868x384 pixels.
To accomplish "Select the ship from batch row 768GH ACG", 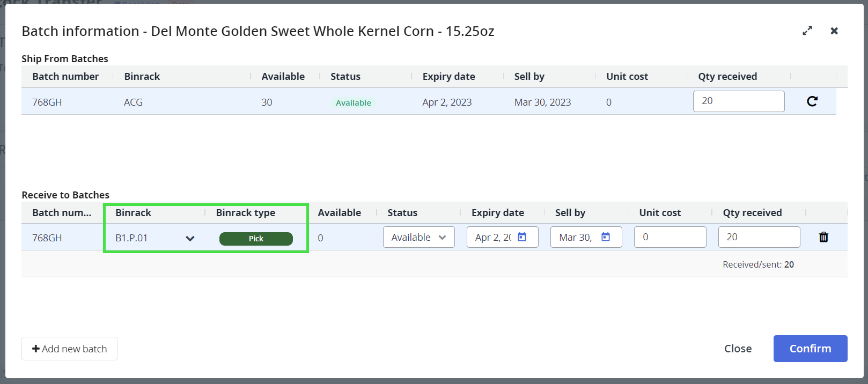I will [215, 102].
